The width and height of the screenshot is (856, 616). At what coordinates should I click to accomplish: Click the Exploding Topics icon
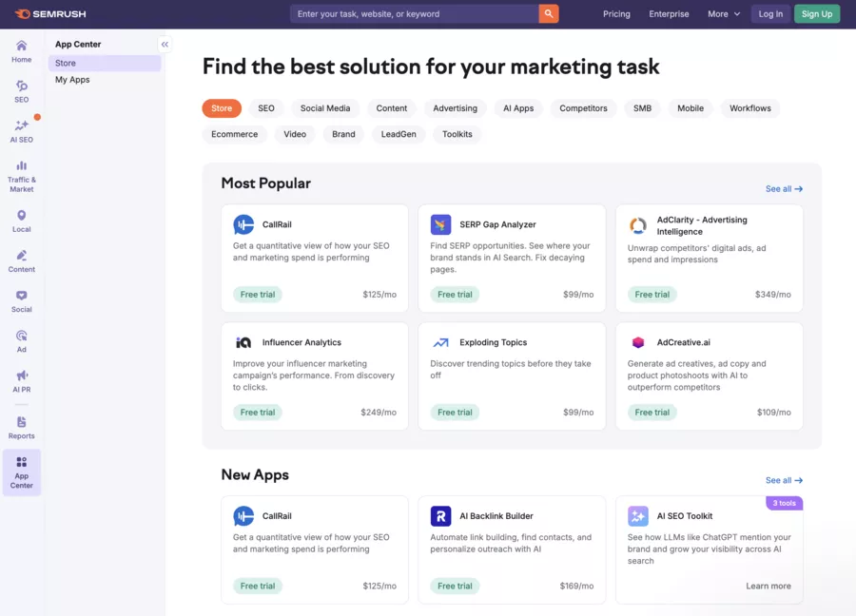point(440,342)
